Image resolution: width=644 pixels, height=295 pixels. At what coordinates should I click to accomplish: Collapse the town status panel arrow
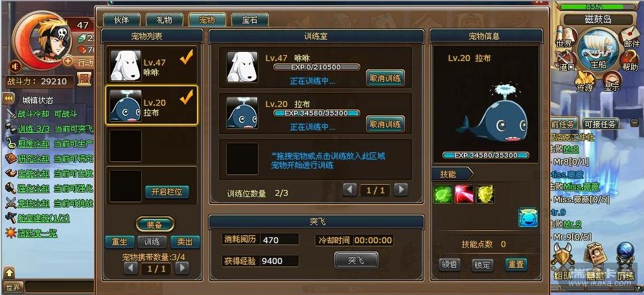[x=8, y=99]
